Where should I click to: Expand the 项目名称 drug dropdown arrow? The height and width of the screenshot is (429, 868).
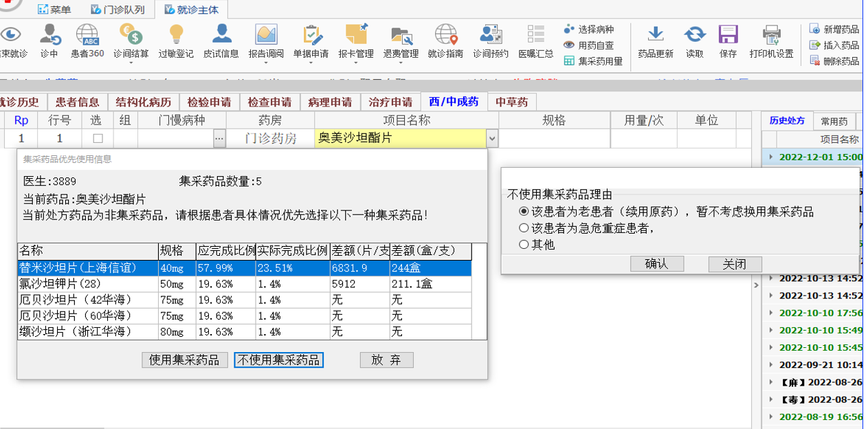pos(492,139)
